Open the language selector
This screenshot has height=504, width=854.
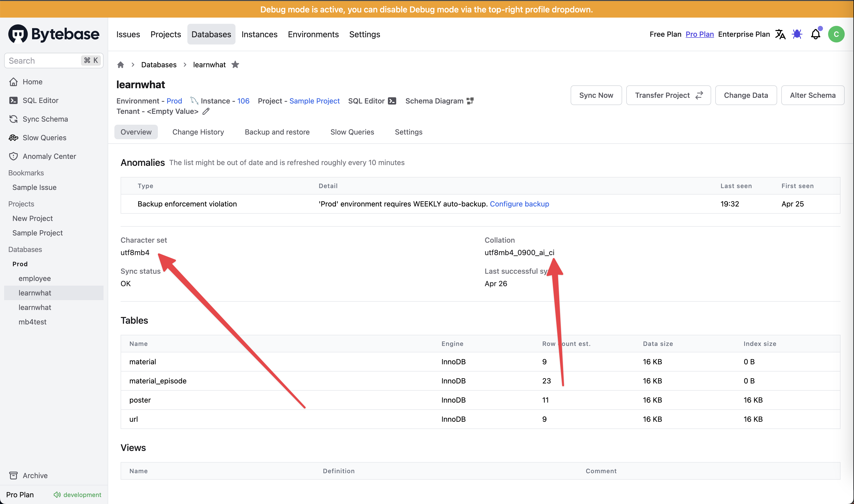780,34
